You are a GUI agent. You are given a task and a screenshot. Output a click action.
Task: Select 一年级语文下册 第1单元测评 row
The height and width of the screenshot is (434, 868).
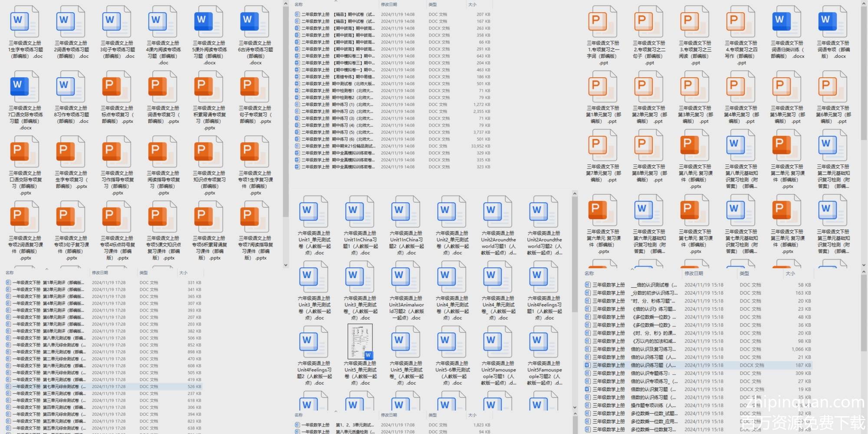click(x=103, y=283)
